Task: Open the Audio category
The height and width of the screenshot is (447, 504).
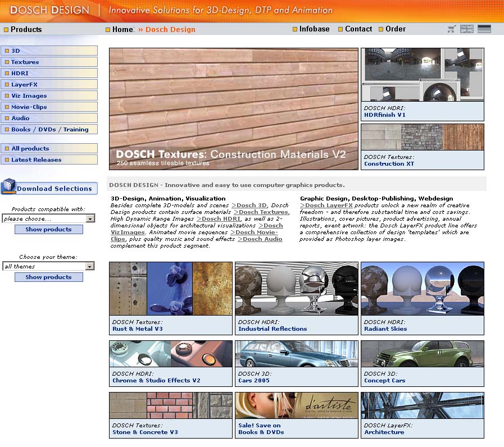Action: pyautogui.click(x=49, y=118)
